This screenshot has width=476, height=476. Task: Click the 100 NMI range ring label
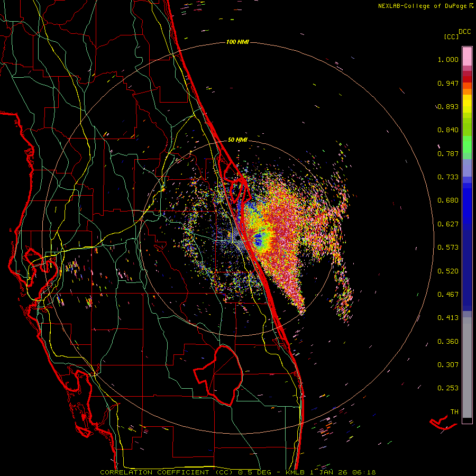click(237, 42)
